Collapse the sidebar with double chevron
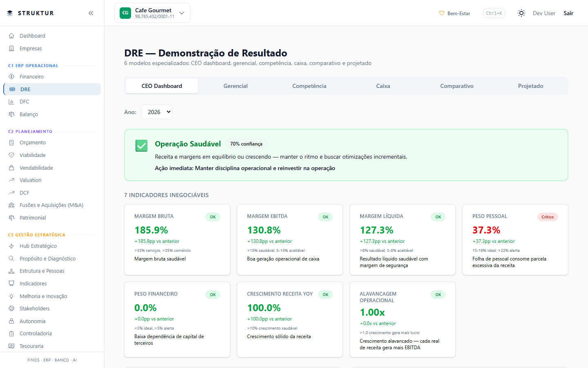The width and height of the screenshot is (588, 368). pos(91,13)
